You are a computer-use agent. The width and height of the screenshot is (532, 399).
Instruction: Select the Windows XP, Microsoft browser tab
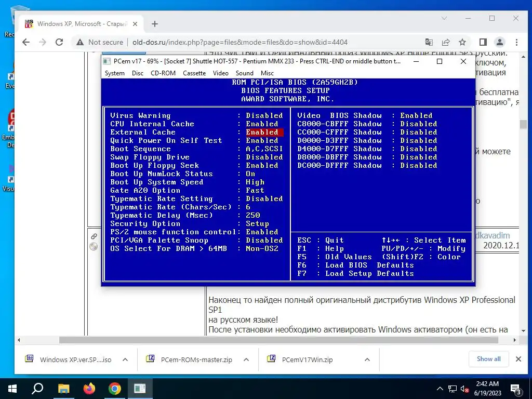click(81, 24)
